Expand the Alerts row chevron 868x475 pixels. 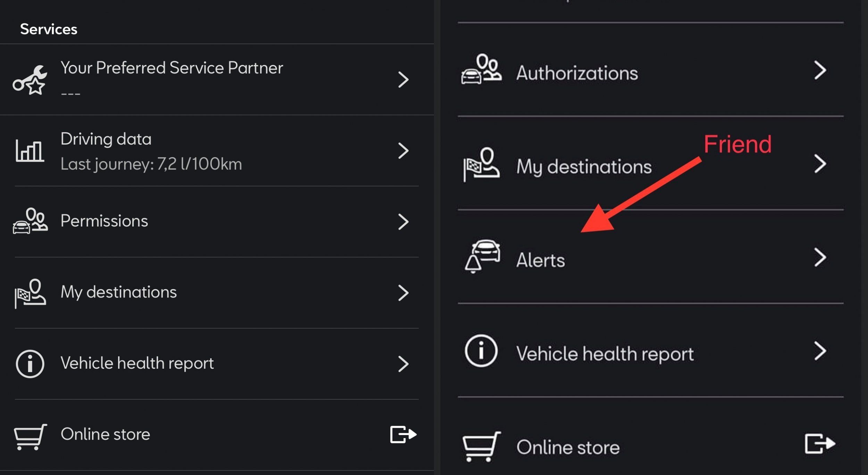click(820, 257)
